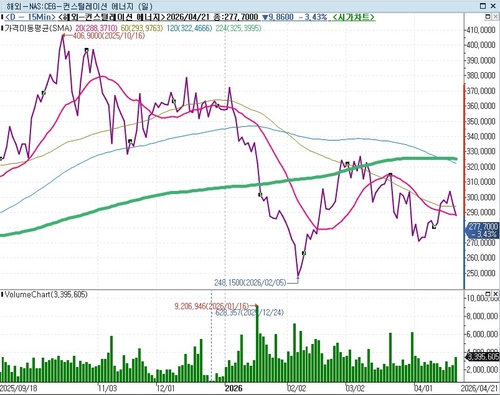Click the 종:277.7000 closing price text
Image resolution: width=500 pixels, height=395 pixels.
click(x=236, y=17)
